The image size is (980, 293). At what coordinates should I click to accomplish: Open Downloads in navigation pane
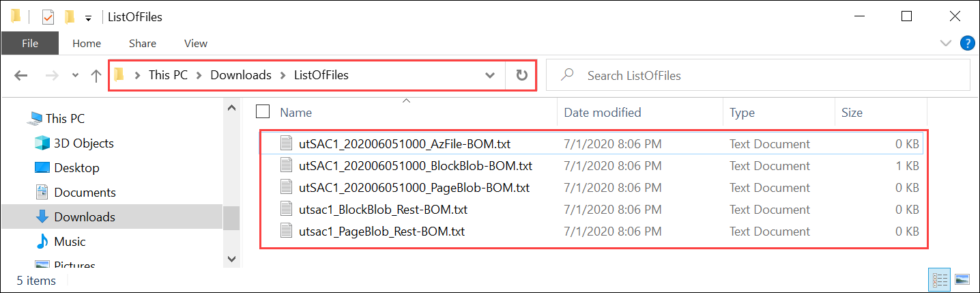85,217
